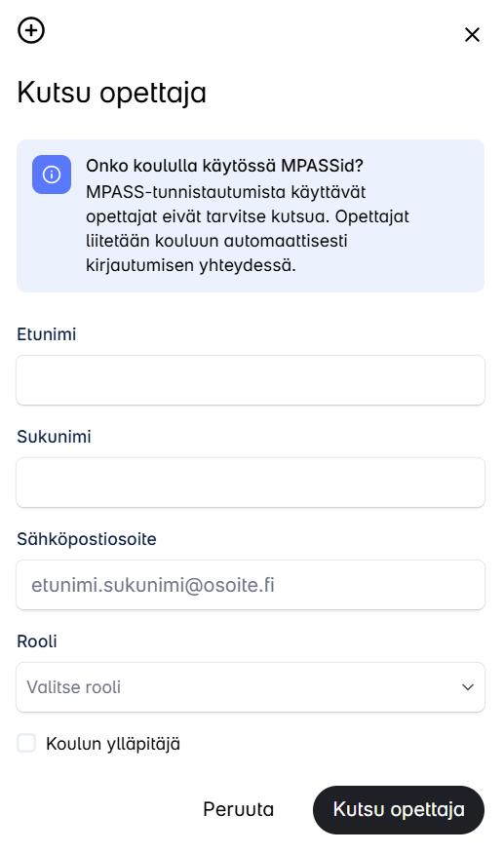
Task: Focus the Sukunimi text field
Action: coord(251,483)
